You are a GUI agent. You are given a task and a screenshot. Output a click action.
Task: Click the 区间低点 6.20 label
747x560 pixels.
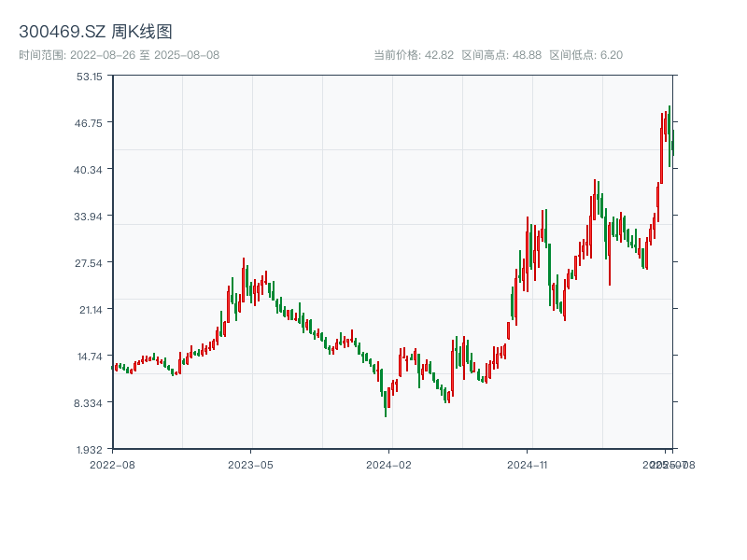585,55
